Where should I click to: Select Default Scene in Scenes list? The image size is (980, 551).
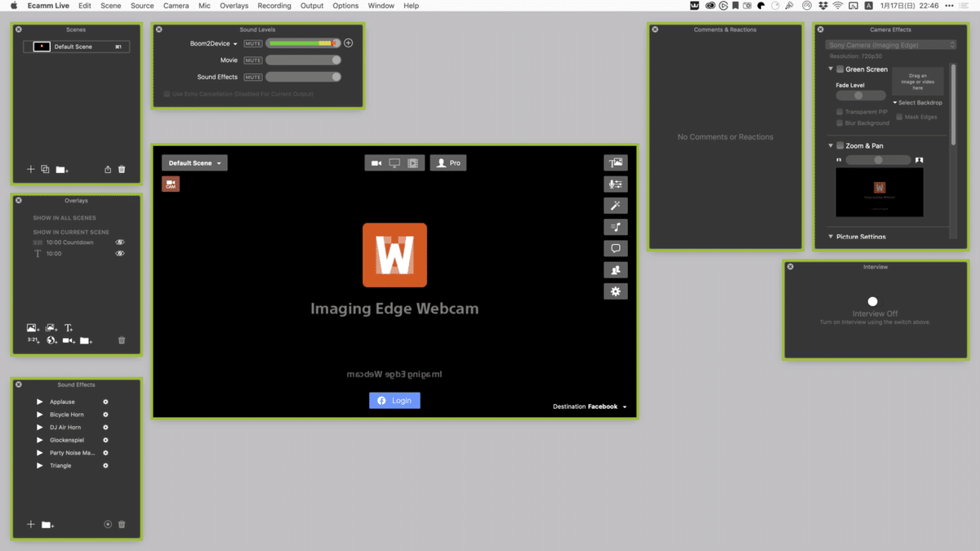(x=77, y=47)
